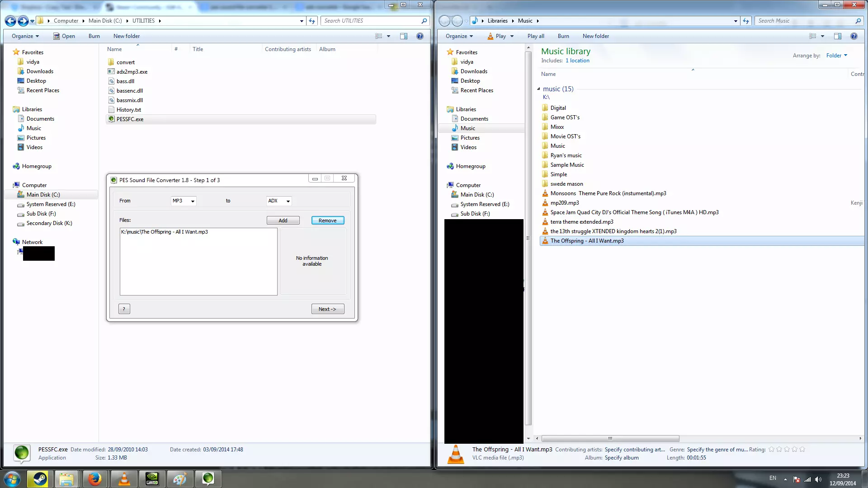Open the Arrange by Folder dropdown
The width and height of the screenshot is (868, 488).
(836, 56)
